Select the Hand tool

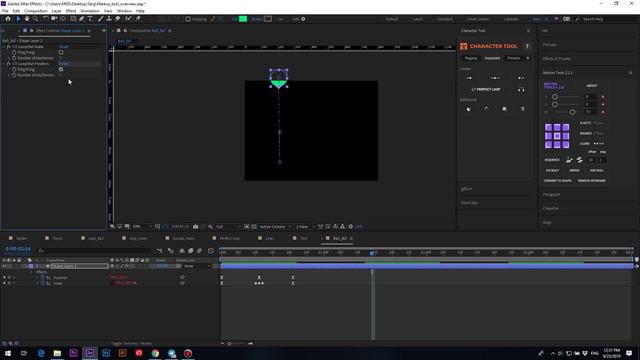(x=27, y=19)
